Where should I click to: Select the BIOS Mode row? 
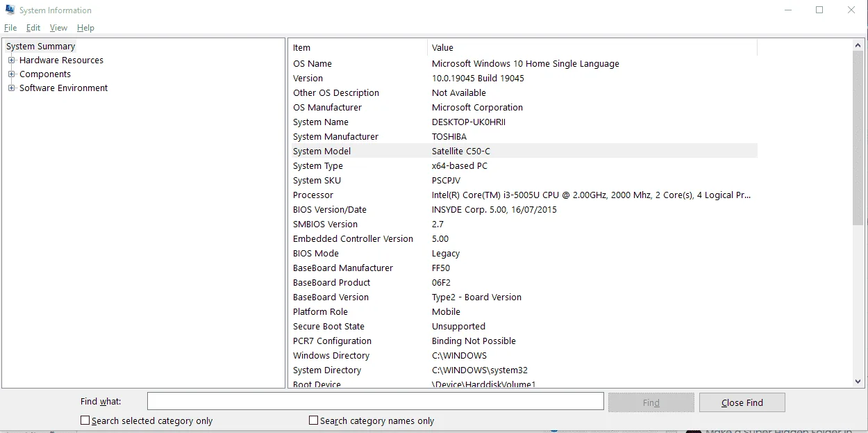coord(523,254)
